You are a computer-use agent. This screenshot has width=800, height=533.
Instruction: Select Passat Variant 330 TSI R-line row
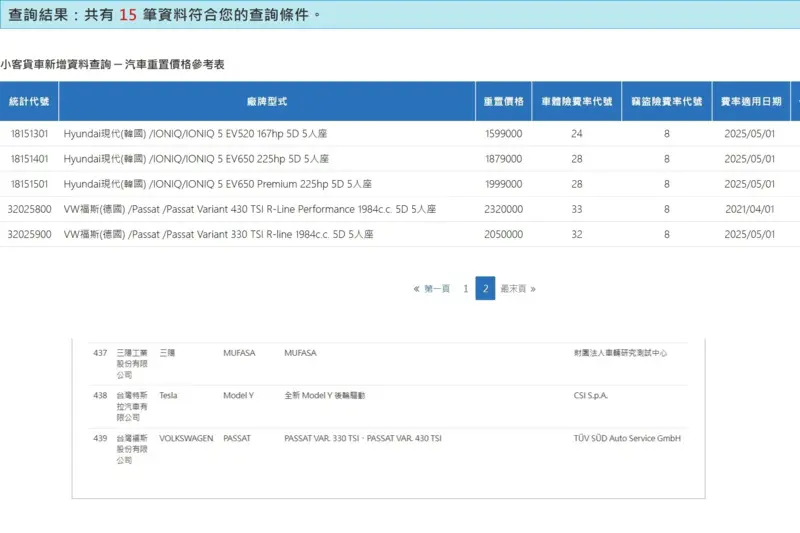coord(218,234)
